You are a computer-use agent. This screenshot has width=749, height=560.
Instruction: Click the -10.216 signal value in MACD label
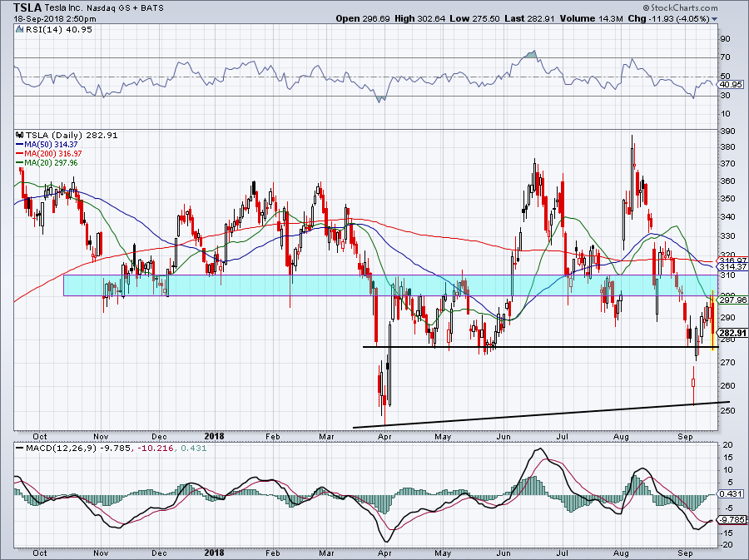pyautogui.click(x=155, y=448)
